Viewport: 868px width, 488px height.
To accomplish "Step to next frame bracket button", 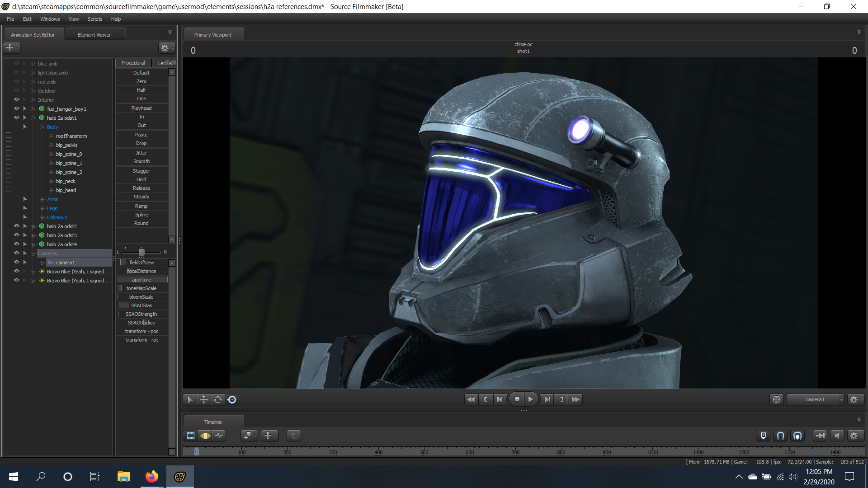I will coord(561,399).
